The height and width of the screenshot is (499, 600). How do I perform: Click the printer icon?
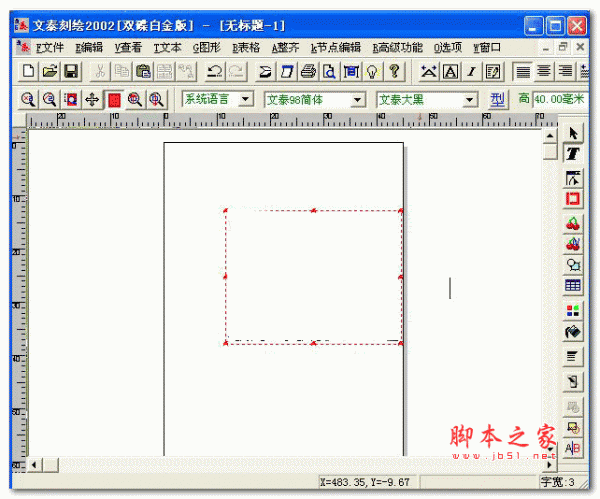point(308,72)
